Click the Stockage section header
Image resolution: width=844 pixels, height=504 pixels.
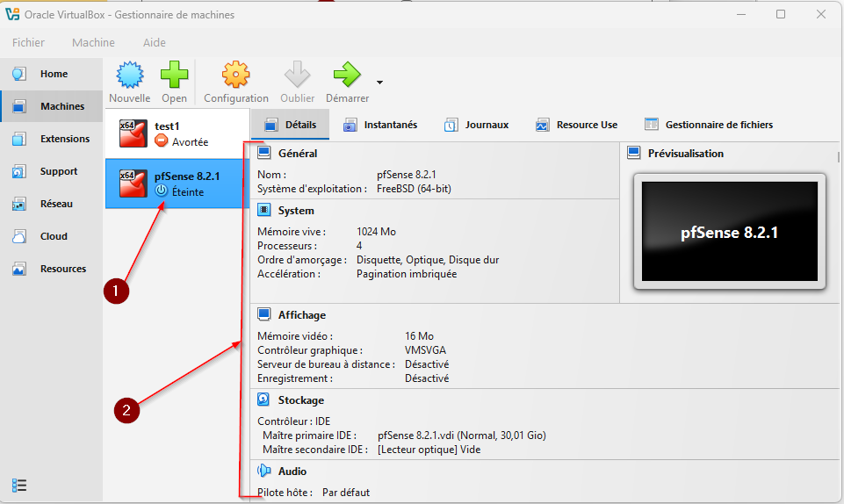[300, 400]
